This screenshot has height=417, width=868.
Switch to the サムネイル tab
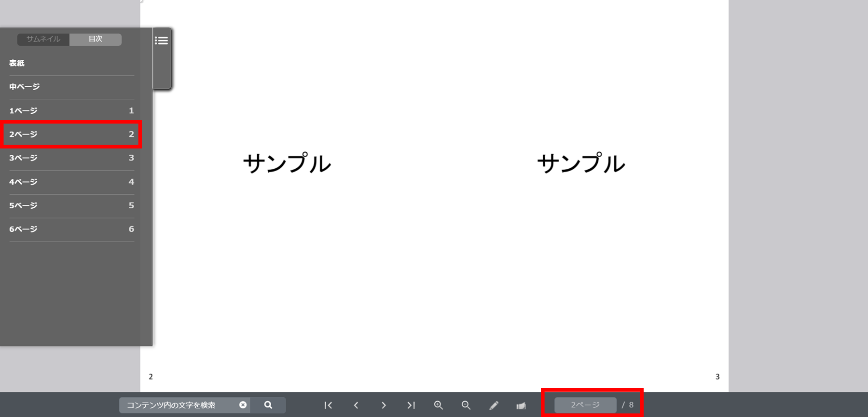pyautogui.click(x=43, y=39)
